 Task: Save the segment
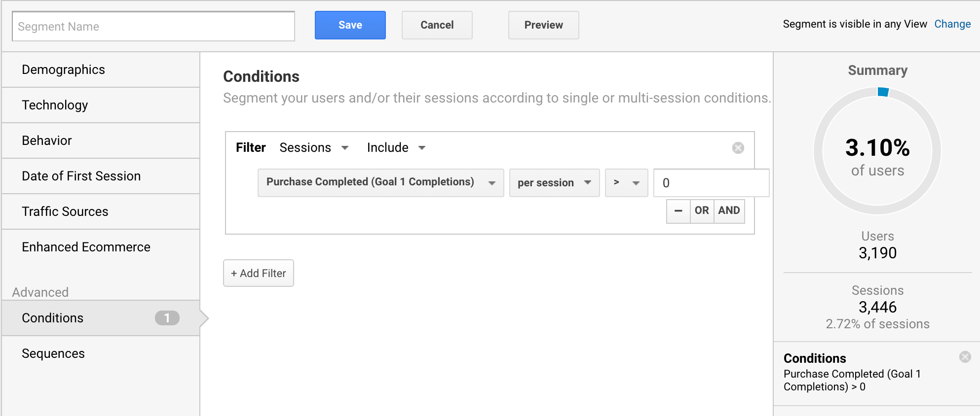tap(350, 25)
